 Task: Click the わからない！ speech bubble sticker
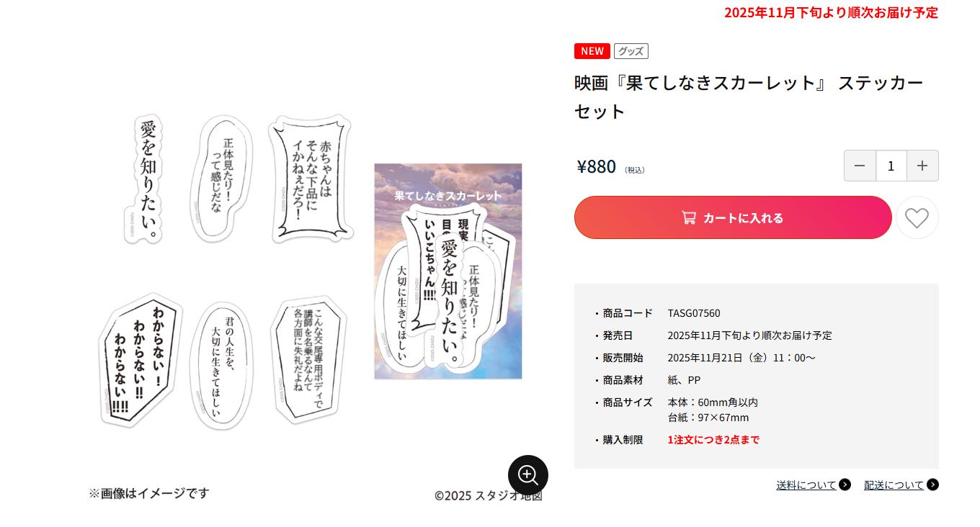point(141,360)
